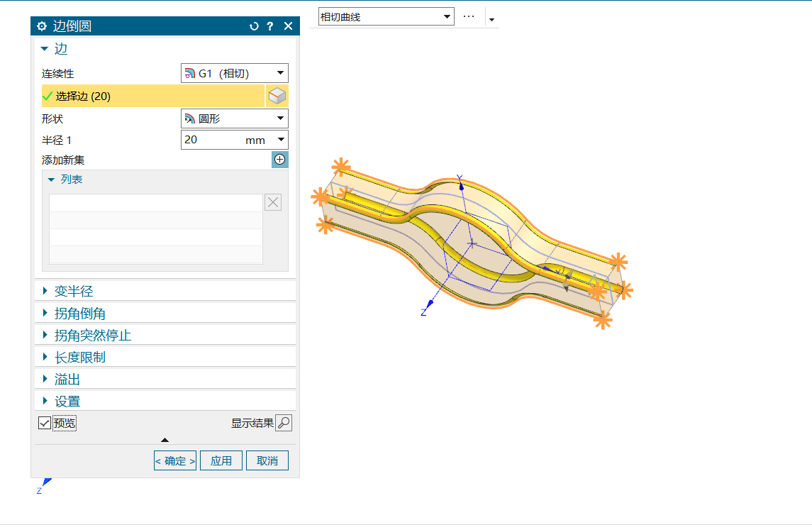Reset the Edge Blend dialog
Image resolution: width=812 pixels, height=525 pixels.
coord(254,26)
